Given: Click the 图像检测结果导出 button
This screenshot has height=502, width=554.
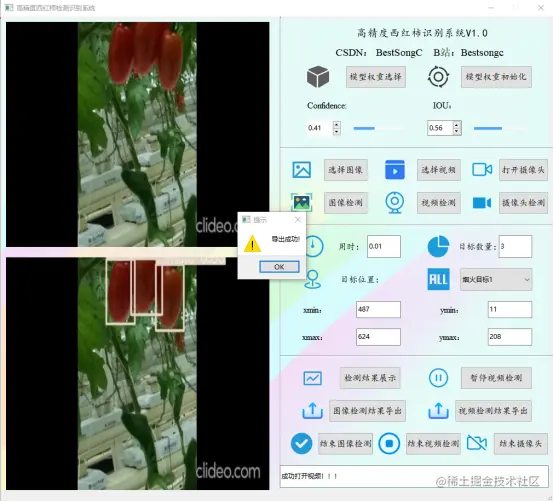Looking at the screenshot, I should [367, 411].
